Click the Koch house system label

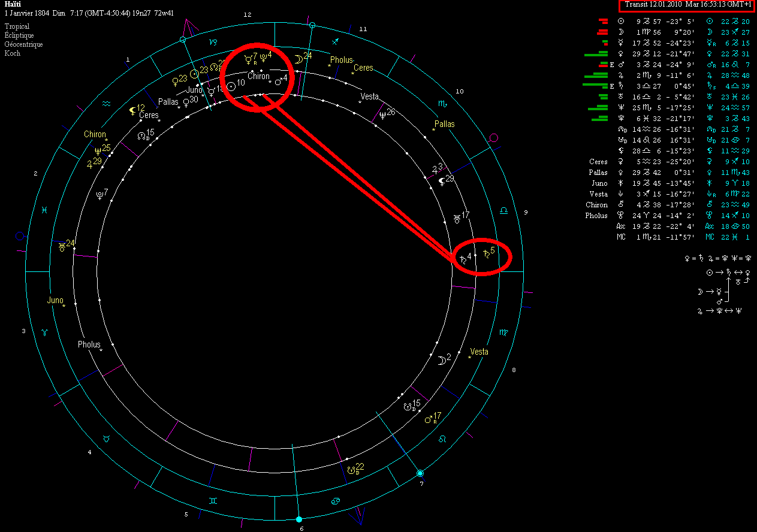click(x=13, y=53)
